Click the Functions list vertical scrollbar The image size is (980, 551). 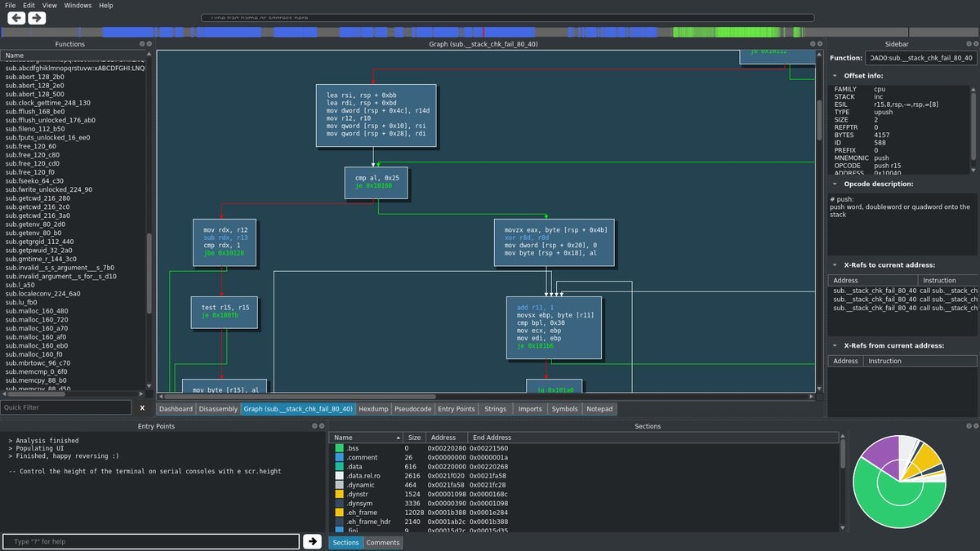(x=149, y=273)
